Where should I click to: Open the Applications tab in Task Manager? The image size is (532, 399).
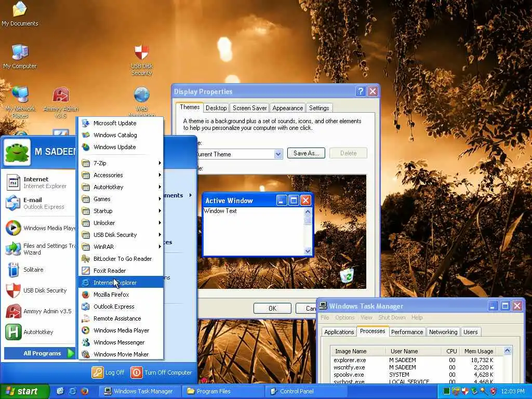pyautogui.click(x=339, y=332)
